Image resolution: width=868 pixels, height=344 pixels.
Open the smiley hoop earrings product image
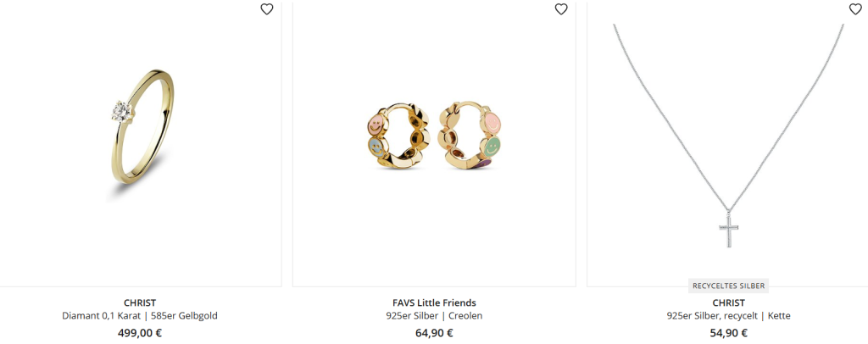point(434,144)
